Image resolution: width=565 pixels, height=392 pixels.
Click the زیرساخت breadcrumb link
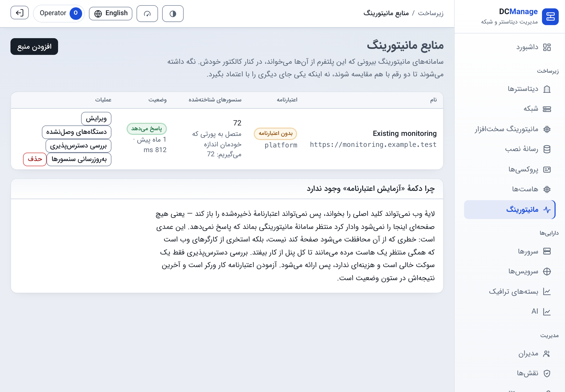pyautogui.click(x=431, y=13)
